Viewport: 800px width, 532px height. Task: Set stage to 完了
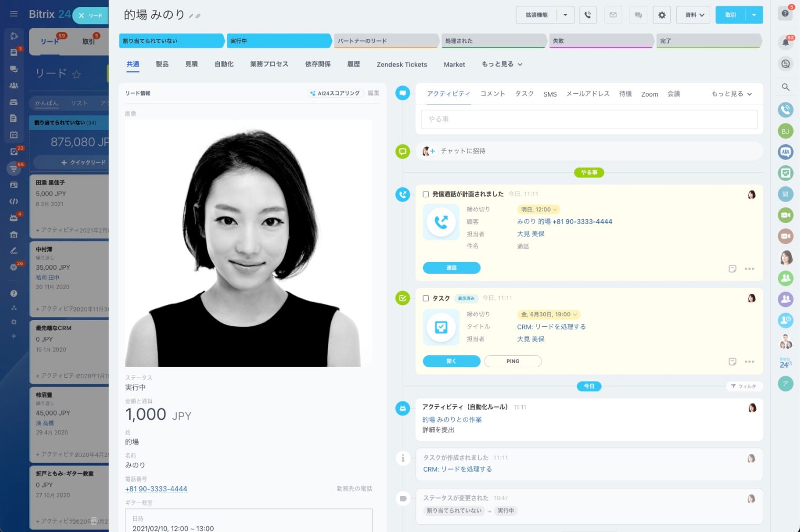(x=709, y=41)
